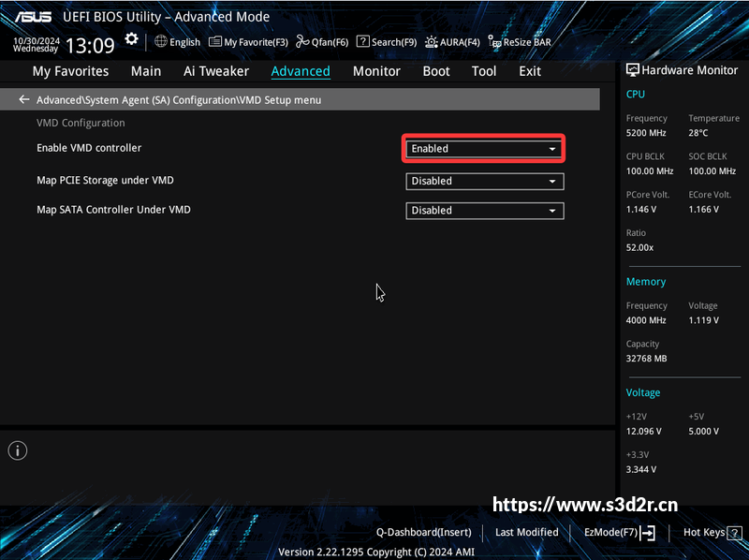Click the back arrow in breadcrumb
This screenshot has width=749, height=560.
coord(24,99)
